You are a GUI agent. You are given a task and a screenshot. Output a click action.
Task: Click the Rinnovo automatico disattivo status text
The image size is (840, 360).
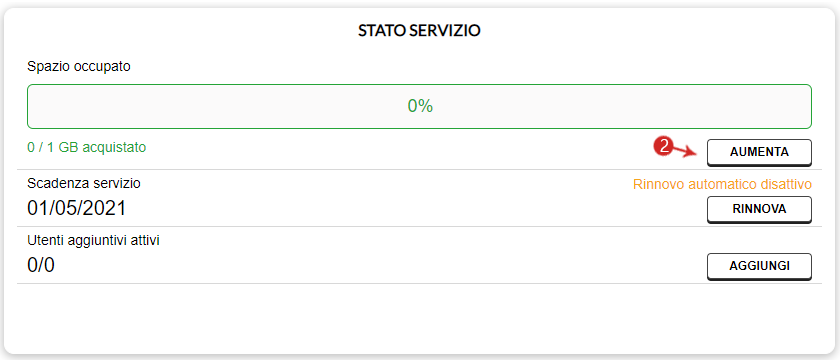(723, 184)
